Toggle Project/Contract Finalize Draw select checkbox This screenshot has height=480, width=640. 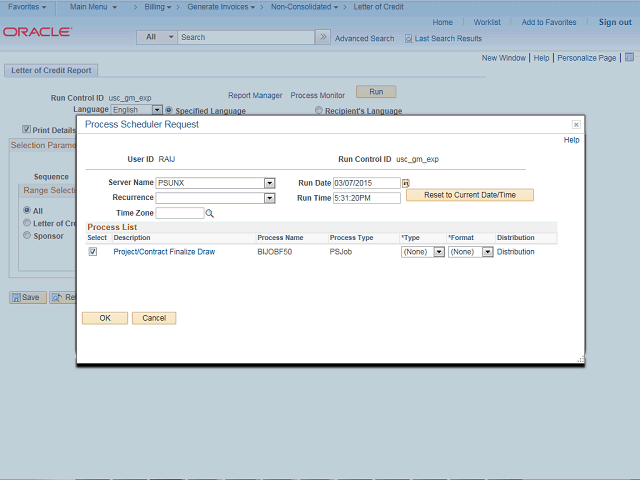click(93, 252)
